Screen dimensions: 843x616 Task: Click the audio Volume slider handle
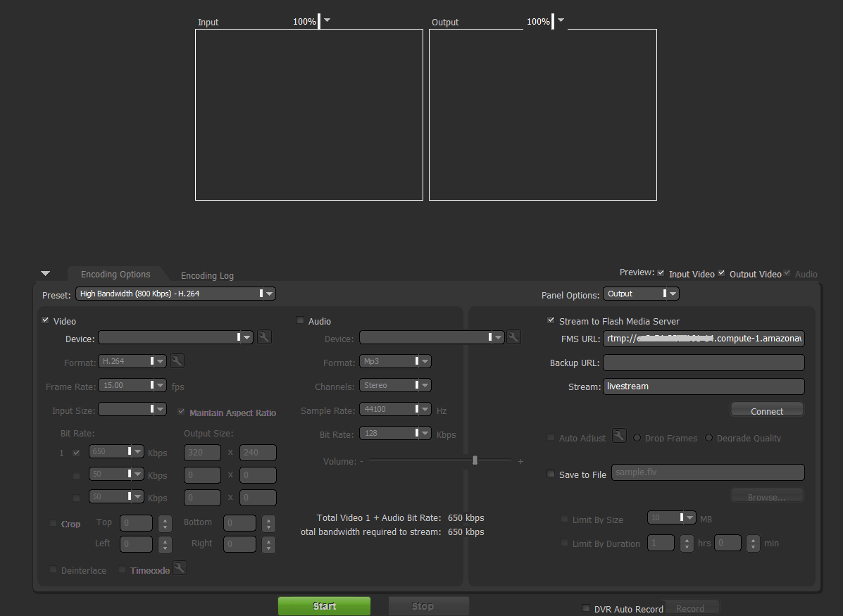tap(475, 460)
